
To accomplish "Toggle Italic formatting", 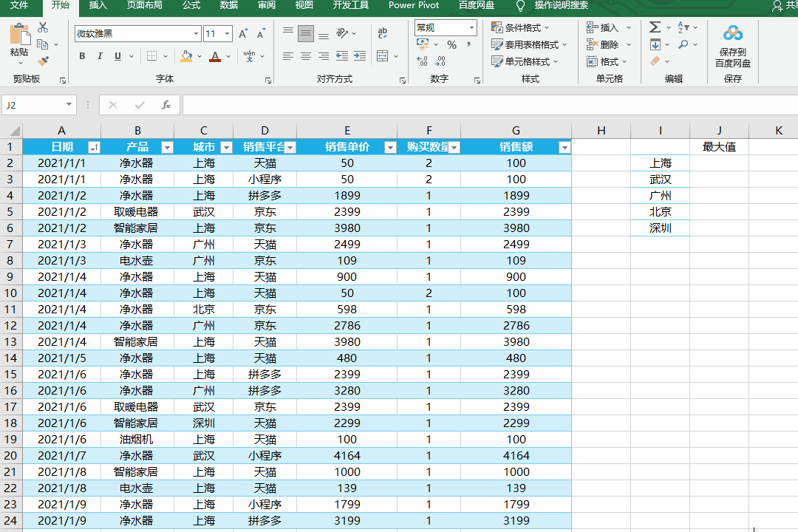I will 100,56.
